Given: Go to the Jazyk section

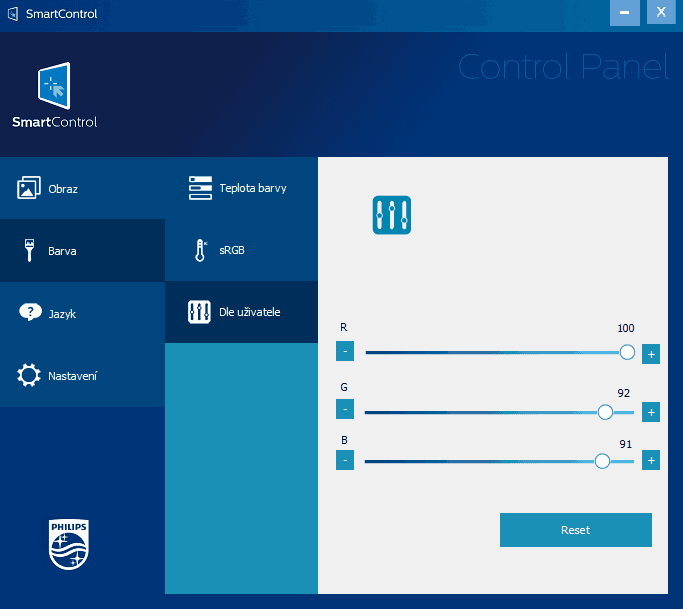Looking at the screenshot, I should (x=82, y=313).
